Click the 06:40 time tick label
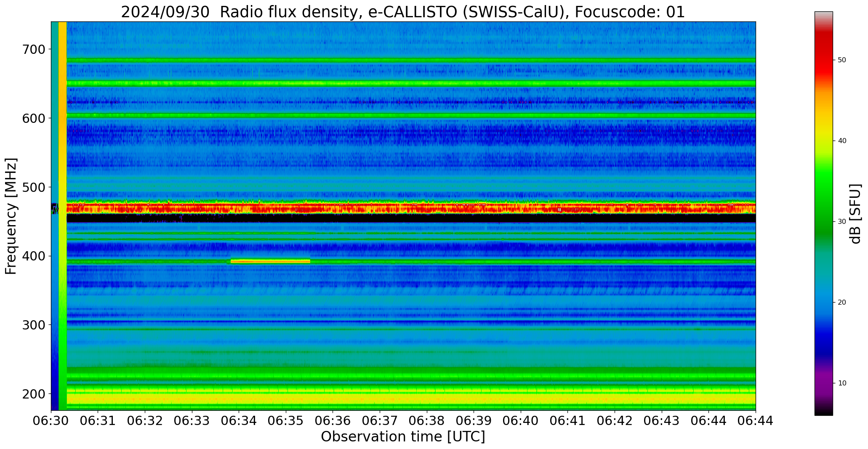868x449 pixels. pyautogui.click(x=521, y=421)
